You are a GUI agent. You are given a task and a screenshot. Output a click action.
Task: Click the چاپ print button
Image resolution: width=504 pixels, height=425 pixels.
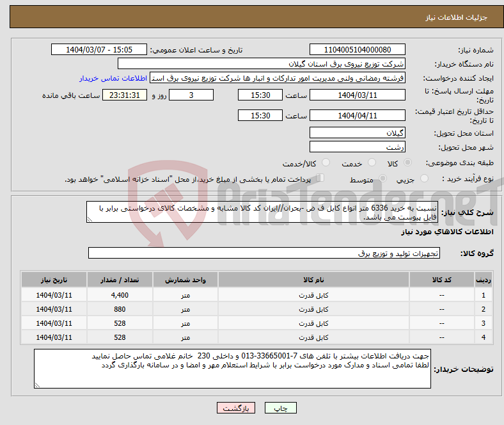point(285,408)
